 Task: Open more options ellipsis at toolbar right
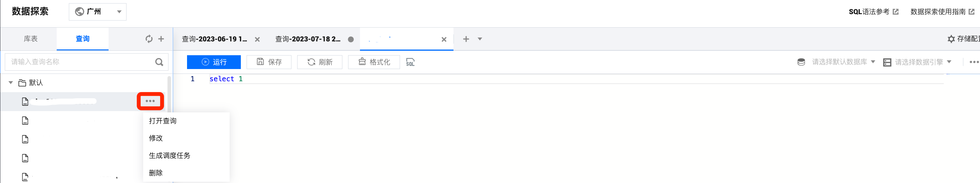coord(974,62)
